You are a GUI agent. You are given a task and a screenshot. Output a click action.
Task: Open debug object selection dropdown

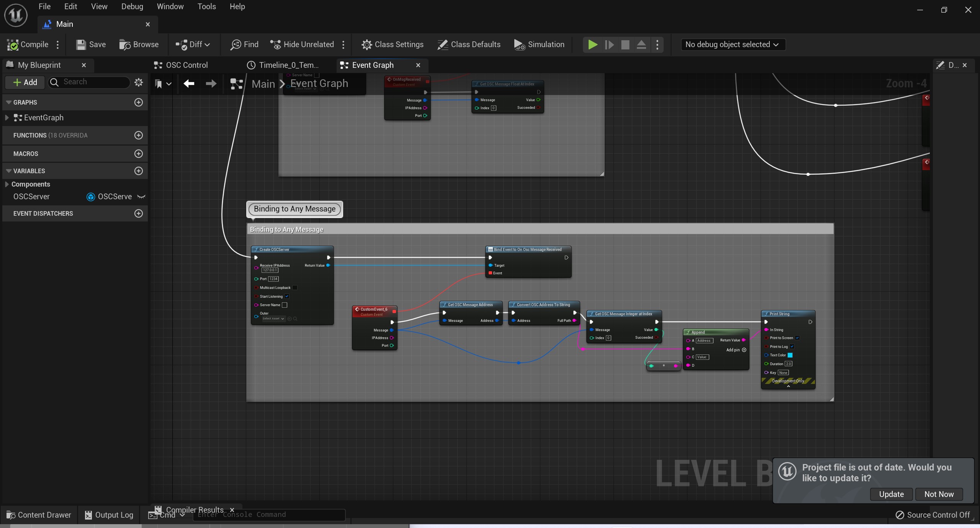[x=733, y=44]
